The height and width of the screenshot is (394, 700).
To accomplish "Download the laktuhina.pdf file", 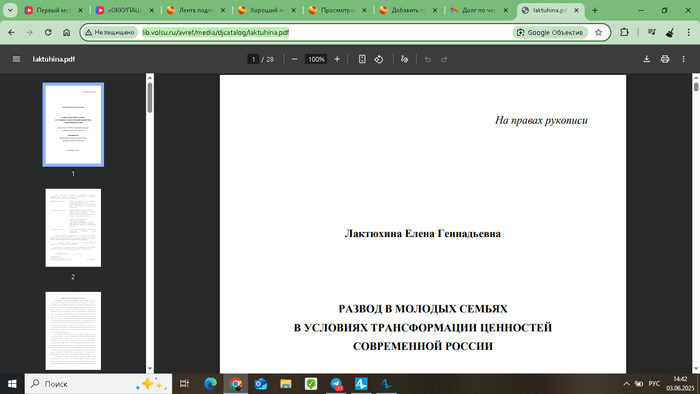I will 646,59.
